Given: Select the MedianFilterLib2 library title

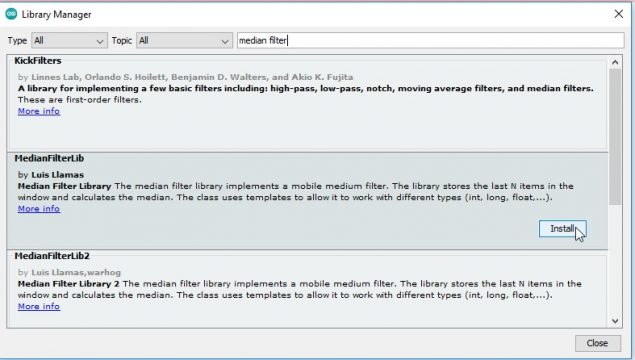Looking at the screenshot, I should [x=52, y=256].
